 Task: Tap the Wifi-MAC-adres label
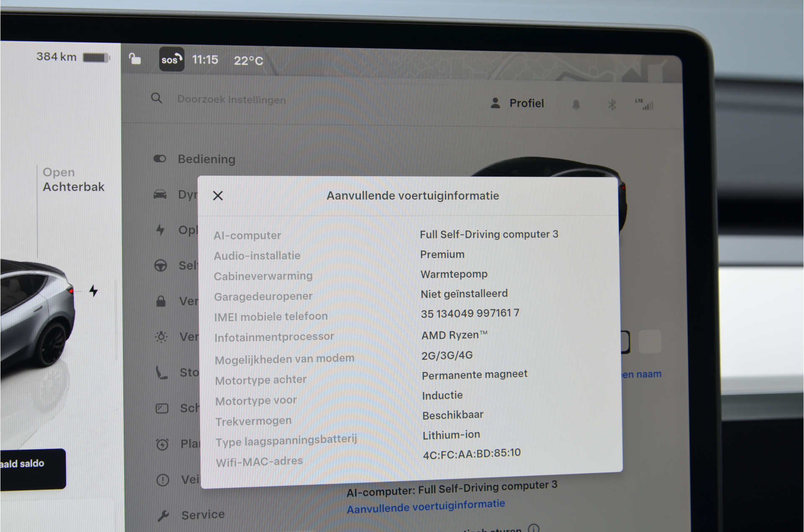click(x=260, y=462)
